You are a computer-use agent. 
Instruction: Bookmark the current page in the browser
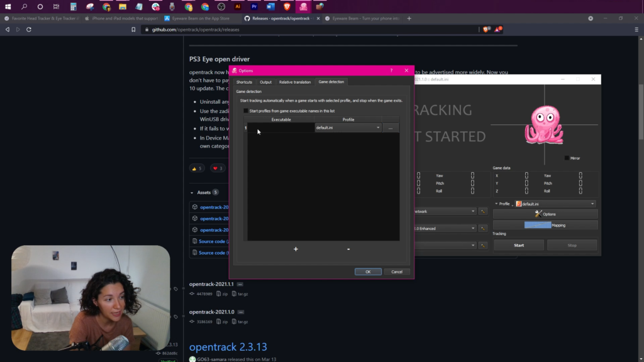click(x=133, y=30)
